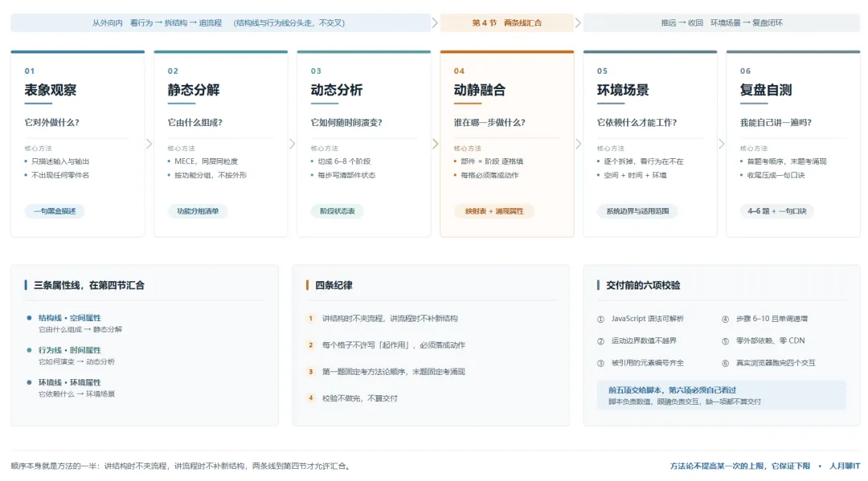Open the '动态分析' card title
This screenshot has height=481, width=868.
click(337, 90)
